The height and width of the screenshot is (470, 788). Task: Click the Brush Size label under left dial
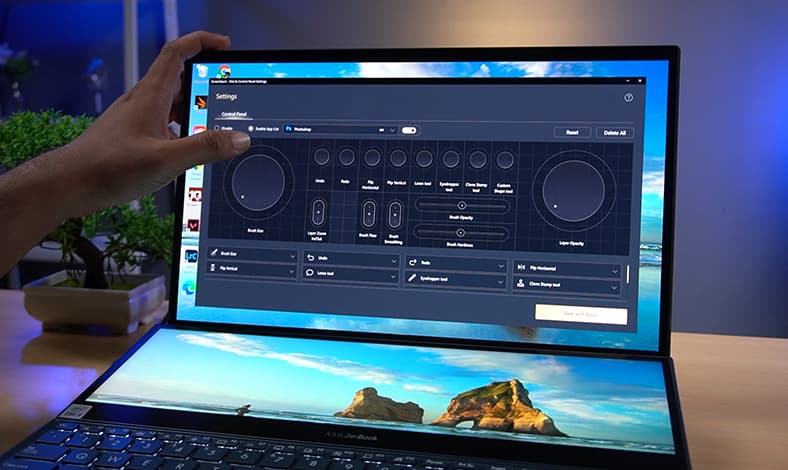coord(255,230)
